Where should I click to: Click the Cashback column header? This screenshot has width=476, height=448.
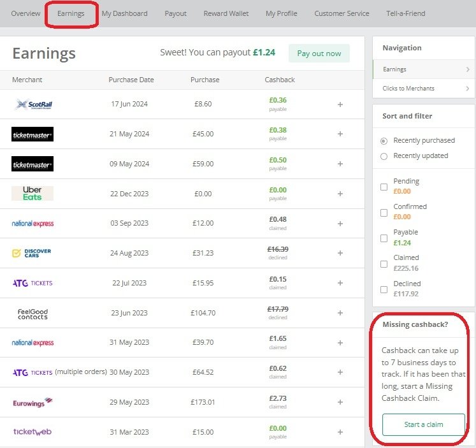click(x=280, y=80)
